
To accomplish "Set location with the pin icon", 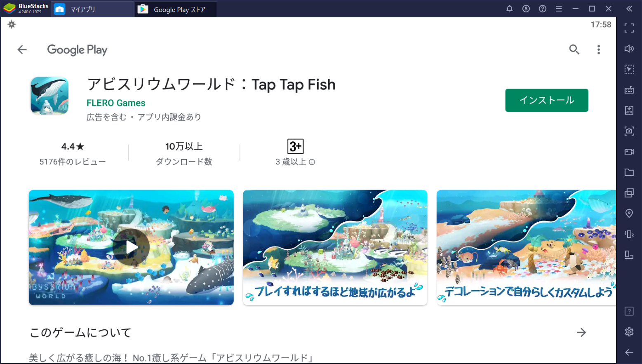I will (x=629, y=214).
